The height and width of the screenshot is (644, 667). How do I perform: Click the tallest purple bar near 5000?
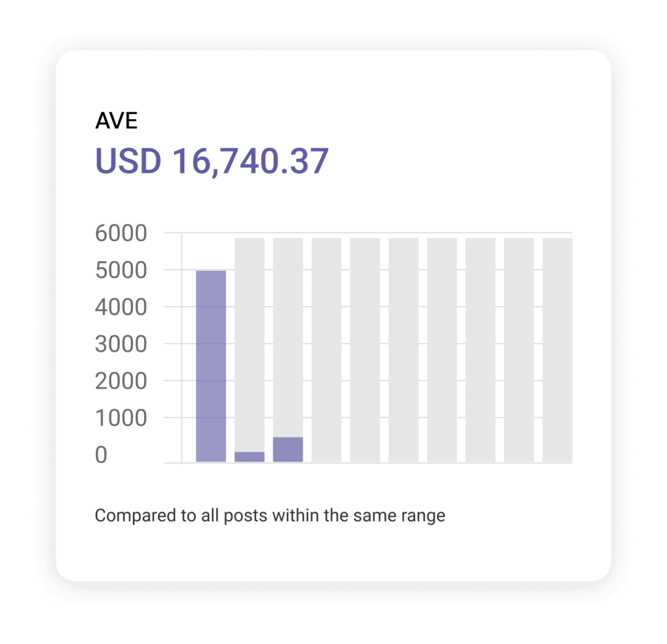[x=211, y=366]
